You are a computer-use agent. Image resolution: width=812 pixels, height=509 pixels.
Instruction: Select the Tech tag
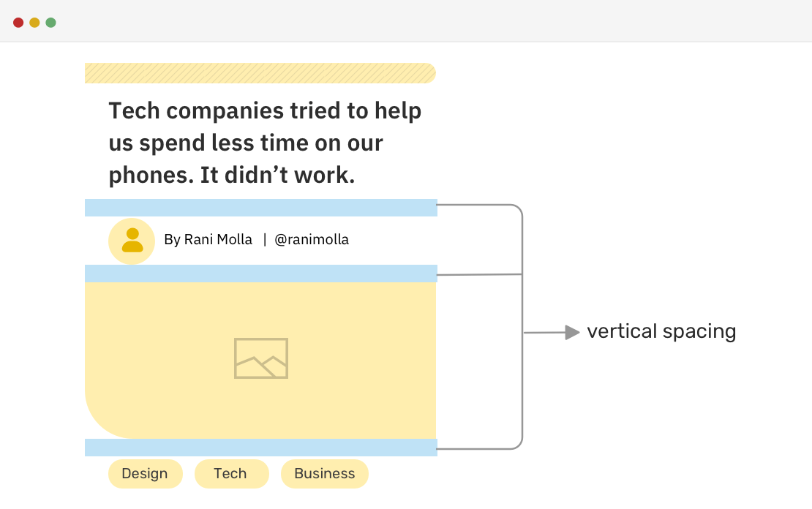point(230,474)
